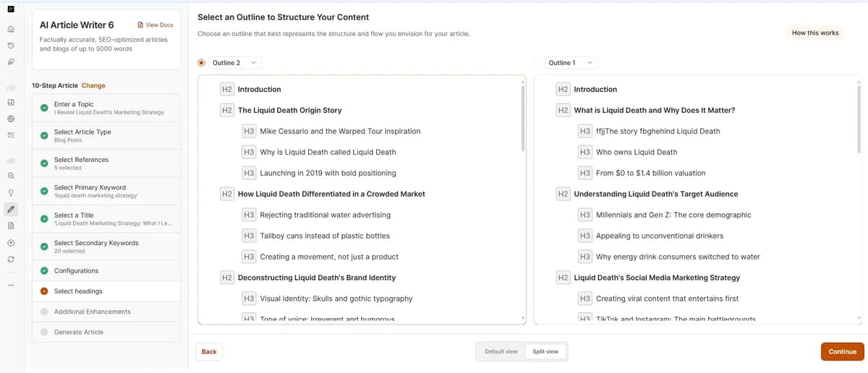868x373 pixels.
Task: Open the lightbulb ideas sidebar icon
Action: click(11, 193)
